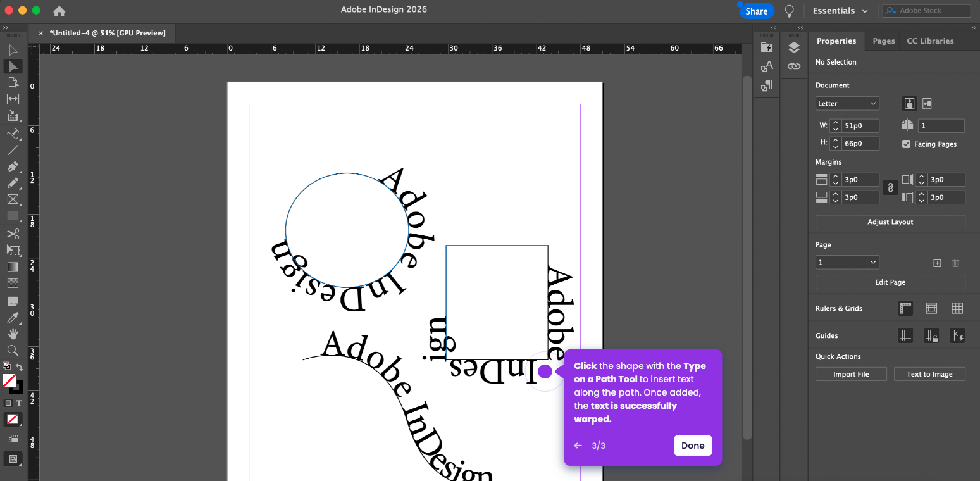Select the Hand tool
The image size is (980, 481).
[x=13, y=334]
